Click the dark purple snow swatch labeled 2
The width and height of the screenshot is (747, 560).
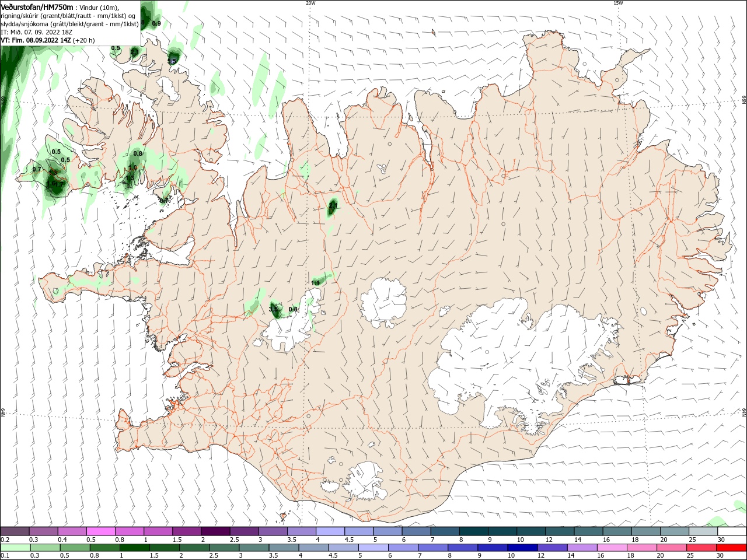click(215, 531)
